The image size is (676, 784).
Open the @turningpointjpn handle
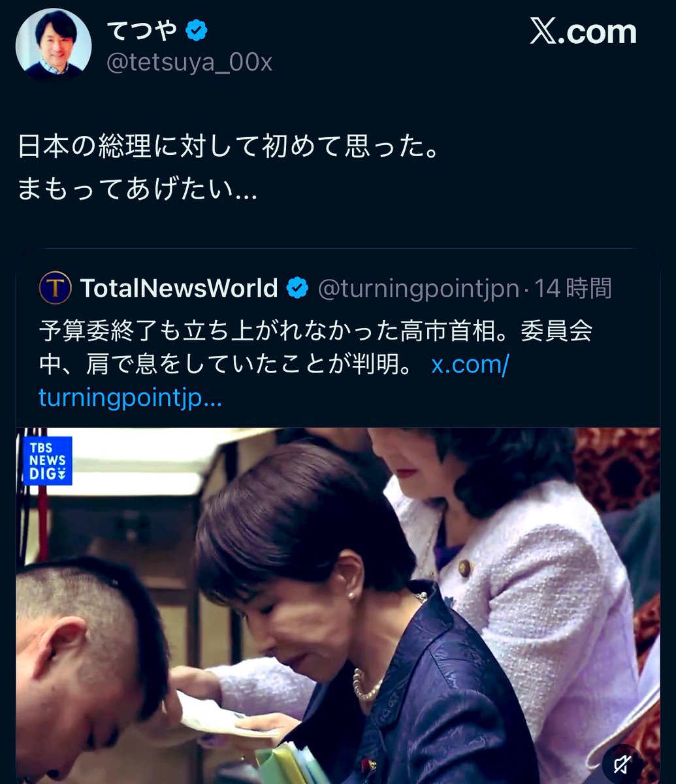coord(419,288)
